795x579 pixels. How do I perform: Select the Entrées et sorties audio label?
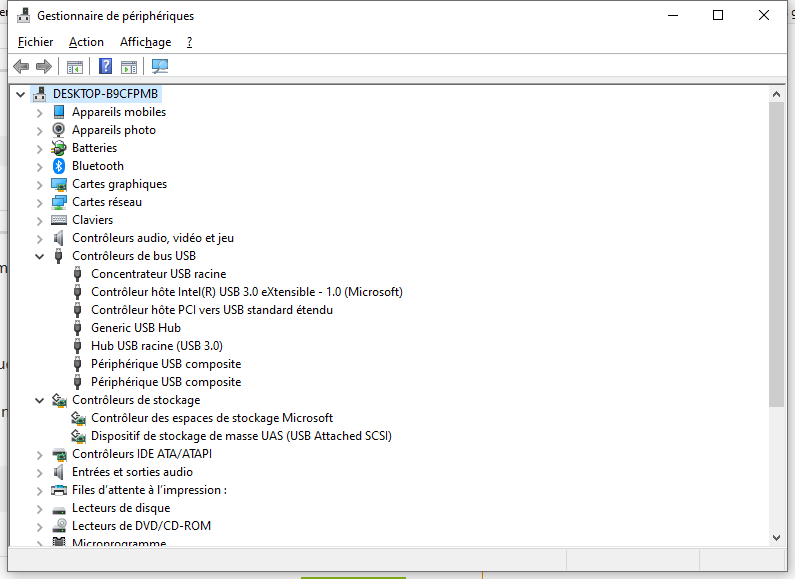(x=132, y=472)
